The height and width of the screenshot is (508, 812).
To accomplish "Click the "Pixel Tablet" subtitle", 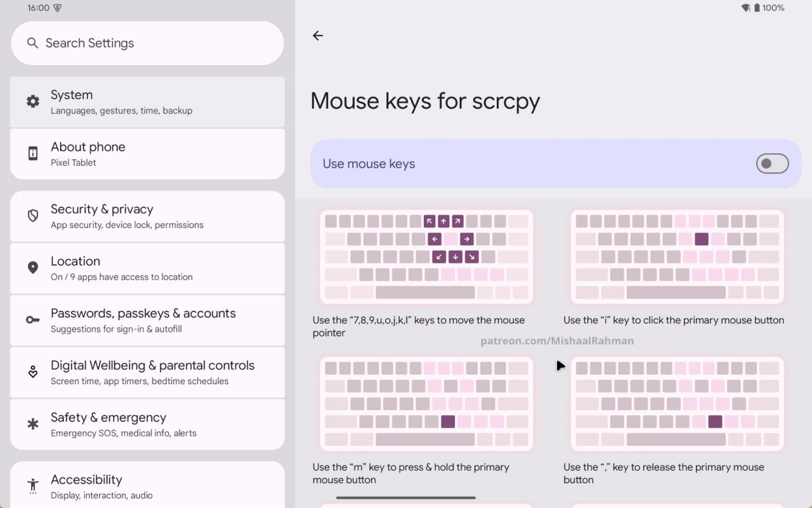I will 74,163.
